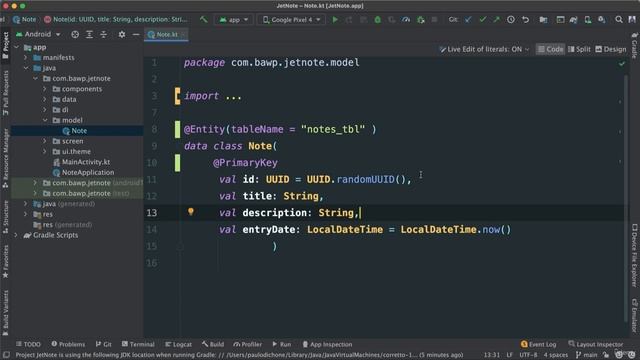This screenshot has height=360, width=640.
Task: Click line number 13 in the gutter
Action: [151, 213]
